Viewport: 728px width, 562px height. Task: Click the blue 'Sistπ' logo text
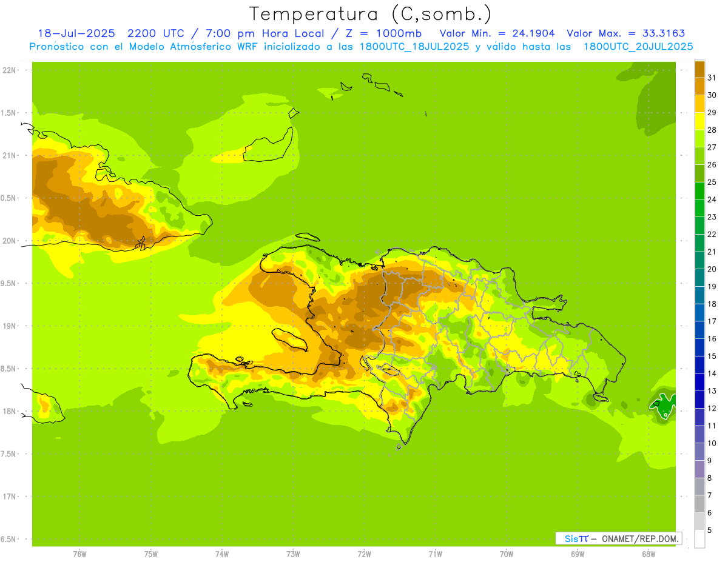point(576,538)
